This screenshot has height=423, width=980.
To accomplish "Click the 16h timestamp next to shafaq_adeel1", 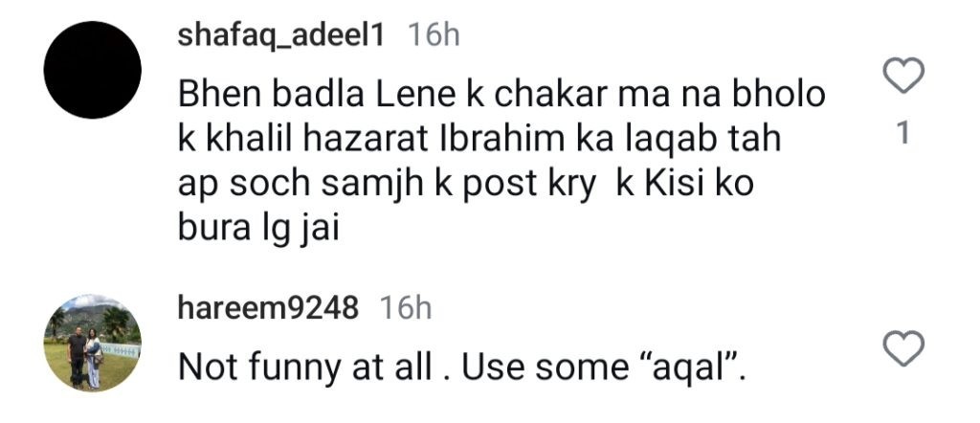I will [x=434, y=35].
